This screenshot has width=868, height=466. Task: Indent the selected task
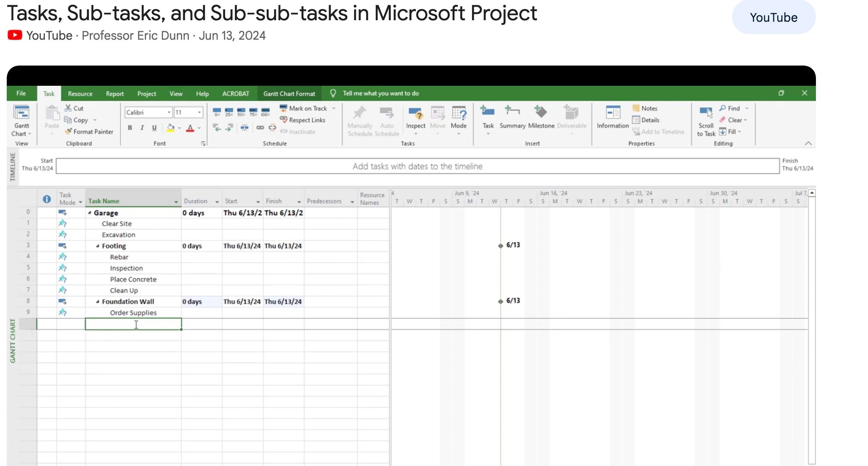point(229,128)
